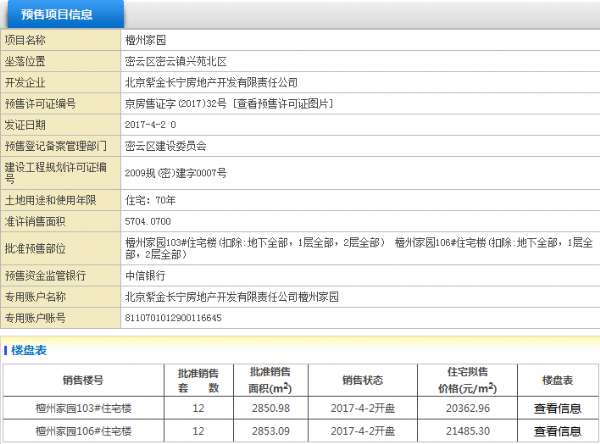Click project name value 檀州家园
The width and height of the screenshot is (600, 444).
tap(146, 40)
